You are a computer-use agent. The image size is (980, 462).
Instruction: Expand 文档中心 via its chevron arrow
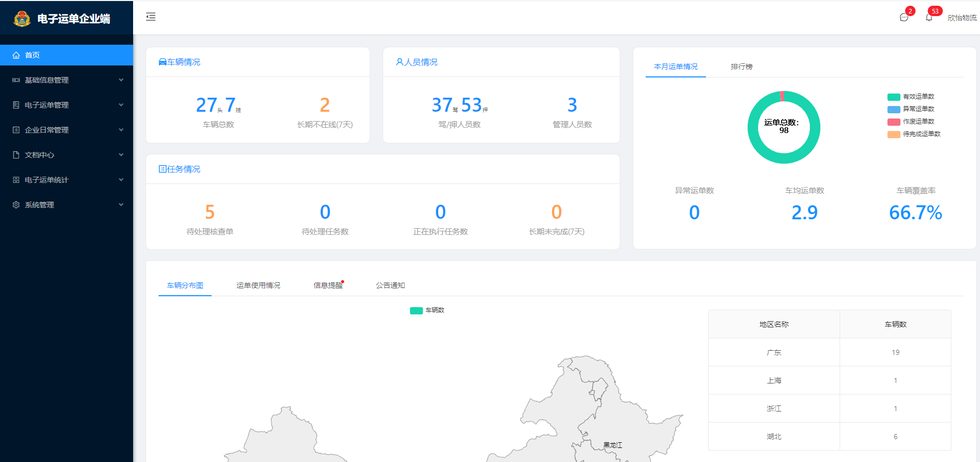point(121,155)
